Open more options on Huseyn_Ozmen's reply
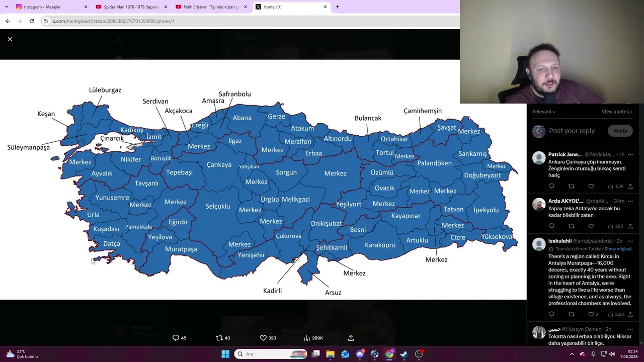Viewport: 644px width, 362px height. [x=630, y=329]
